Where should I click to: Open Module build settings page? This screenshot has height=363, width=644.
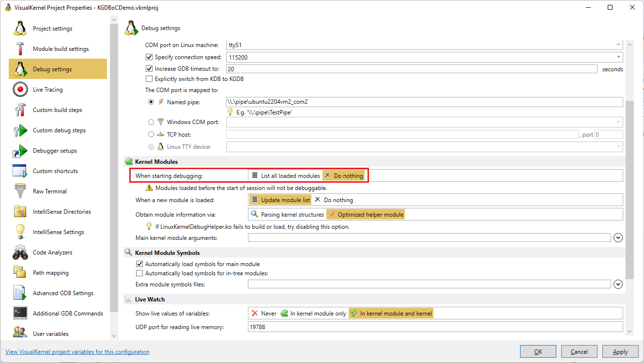(58, 49)
